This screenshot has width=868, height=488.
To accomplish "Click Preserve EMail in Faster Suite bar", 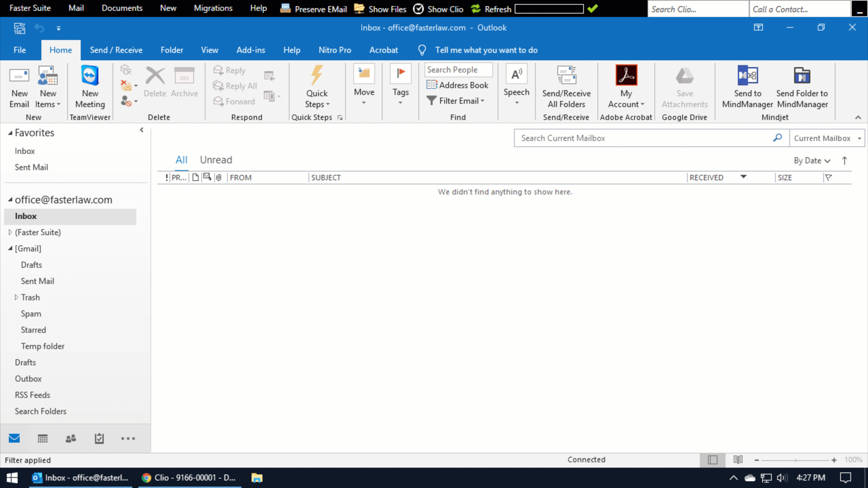I will tap(314, 9).
